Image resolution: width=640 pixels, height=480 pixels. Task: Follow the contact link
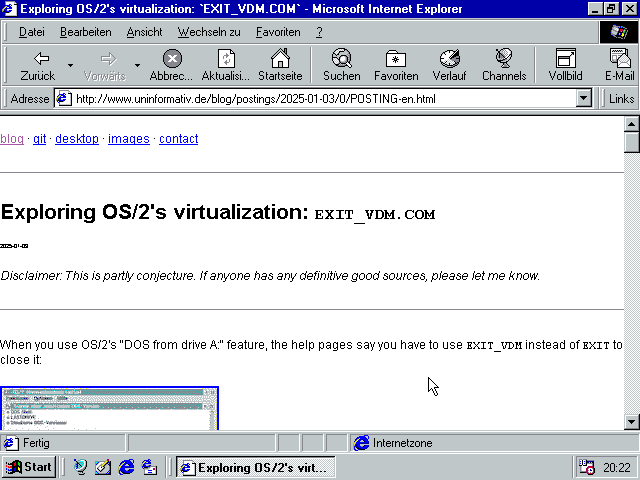pos(178,139)
